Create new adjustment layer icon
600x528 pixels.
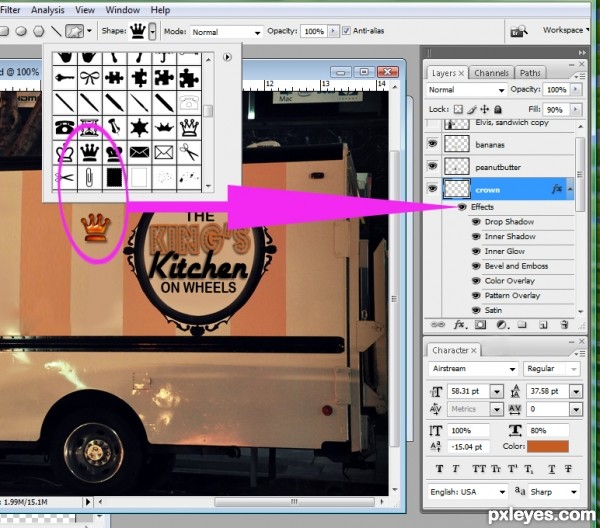click(x=502, y=325)
